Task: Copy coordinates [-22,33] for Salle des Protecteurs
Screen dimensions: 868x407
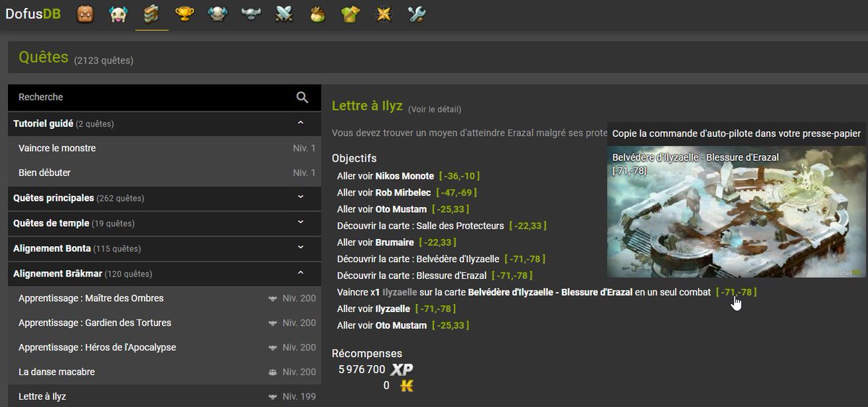Action: pyautogui.click(x=527, y=226)
